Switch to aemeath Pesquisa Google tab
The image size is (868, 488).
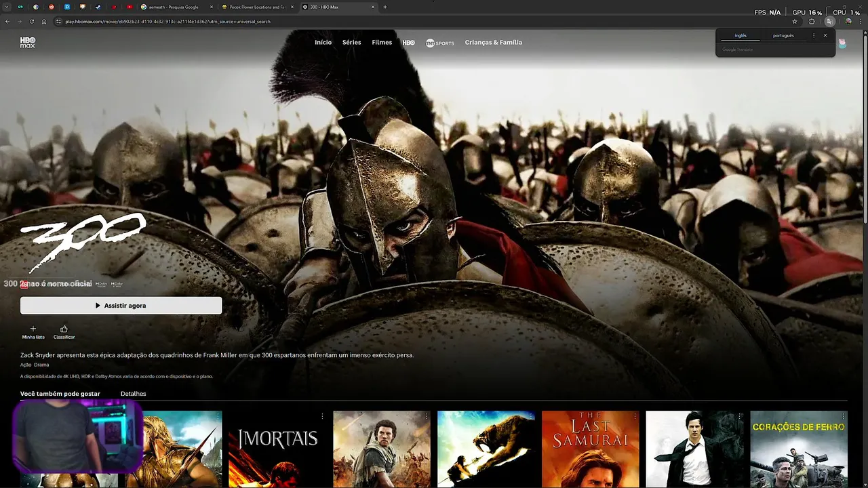[x=177, y=7]
